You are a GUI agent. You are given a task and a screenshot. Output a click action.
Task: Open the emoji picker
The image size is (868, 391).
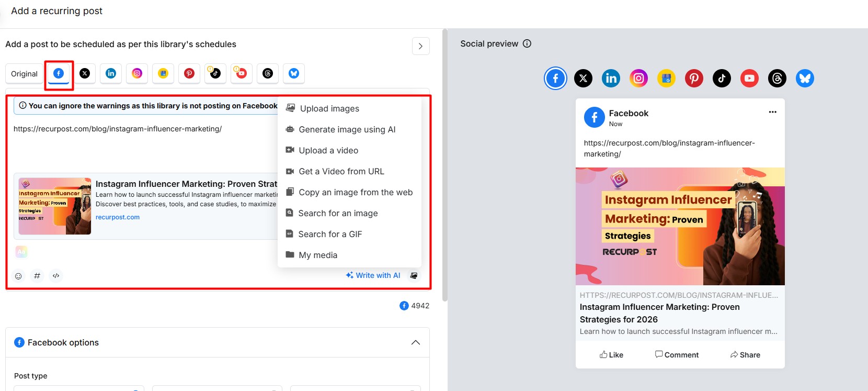18,276
